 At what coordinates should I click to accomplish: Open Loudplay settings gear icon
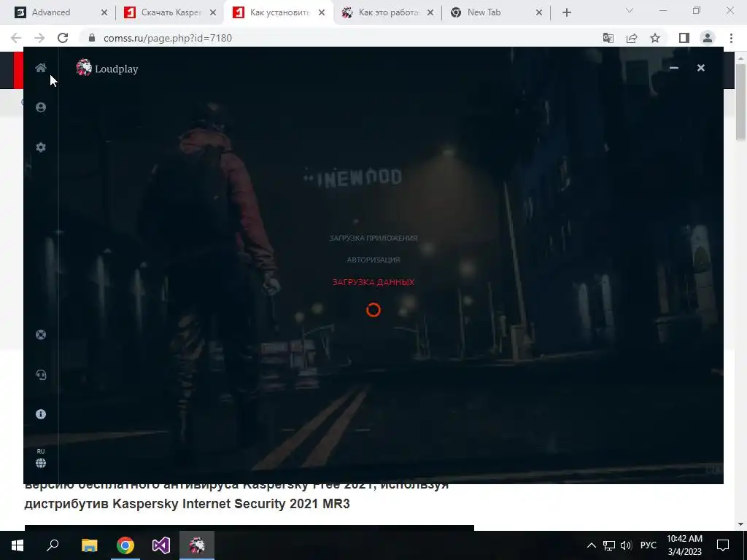(41, 147)
